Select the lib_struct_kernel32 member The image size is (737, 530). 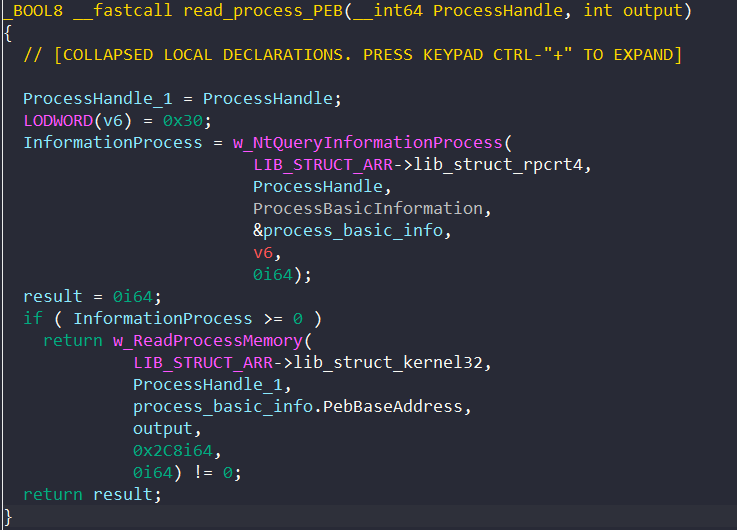[388, 363]
